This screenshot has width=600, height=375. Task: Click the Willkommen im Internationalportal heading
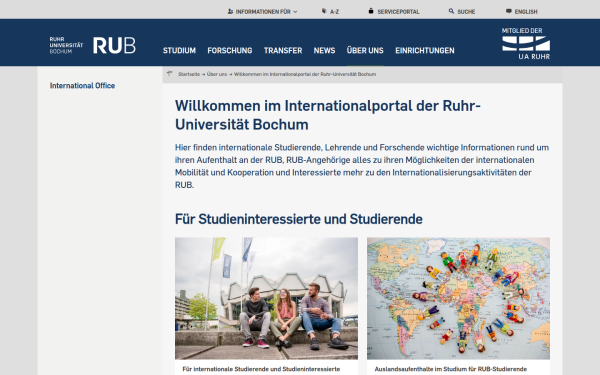pyautogui.click(x=328, y=115)
